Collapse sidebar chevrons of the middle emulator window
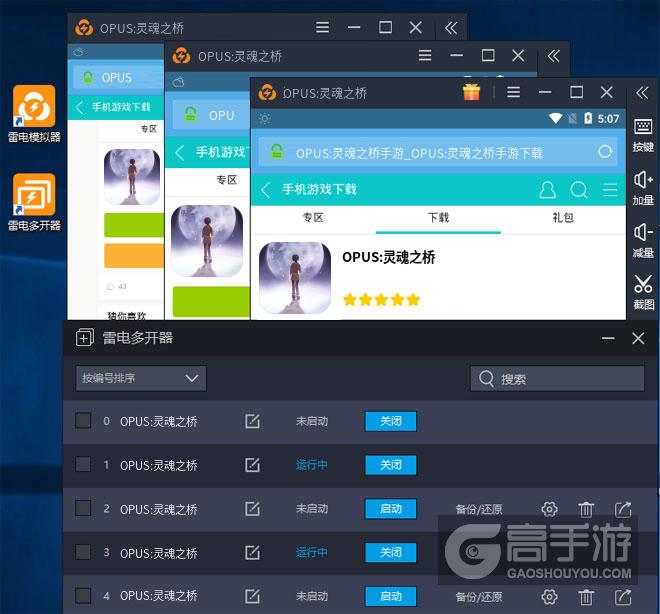The image size is (660, 614). [x=553, y=56]
